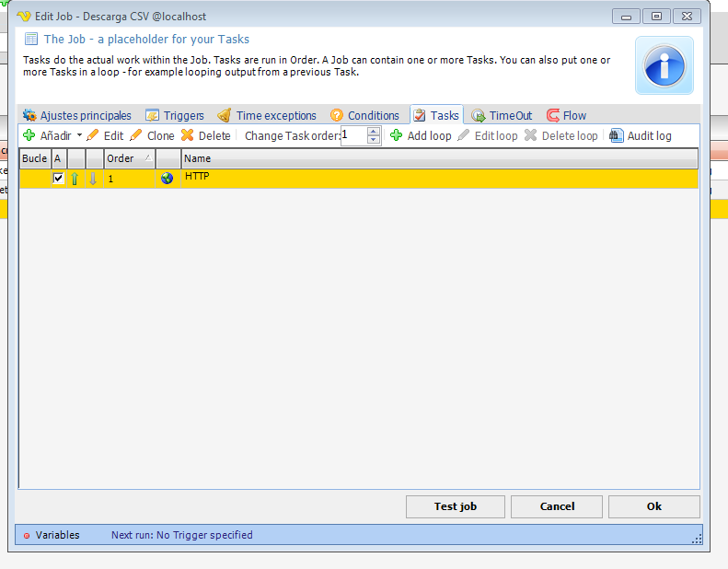
Task: Open the Time exceptions tab
Action: [267, 115]
